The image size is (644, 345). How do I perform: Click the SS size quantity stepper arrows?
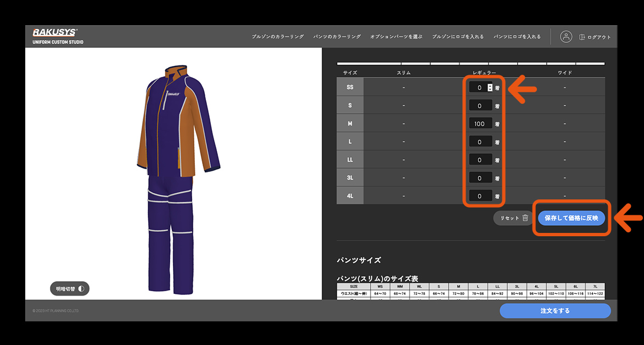click(490, 87)
